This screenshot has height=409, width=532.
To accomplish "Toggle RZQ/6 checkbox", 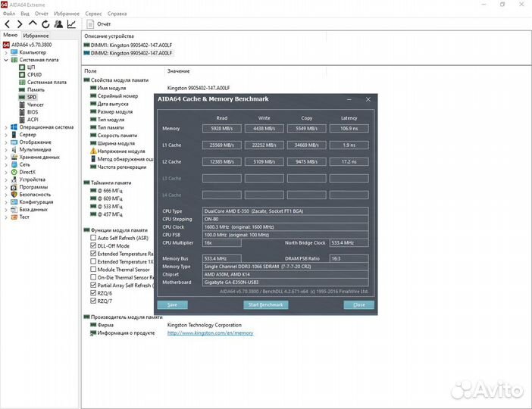I will click(93, 293).
